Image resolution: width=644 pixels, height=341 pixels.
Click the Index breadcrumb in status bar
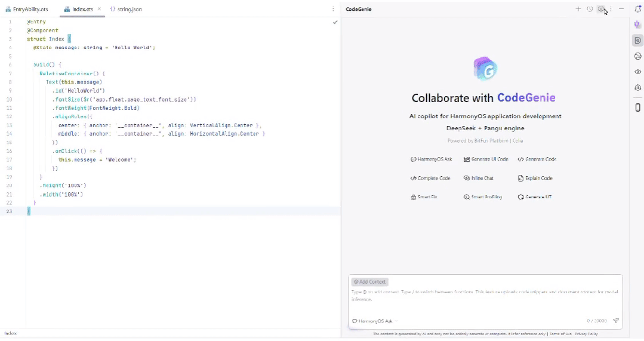[11, 334]
